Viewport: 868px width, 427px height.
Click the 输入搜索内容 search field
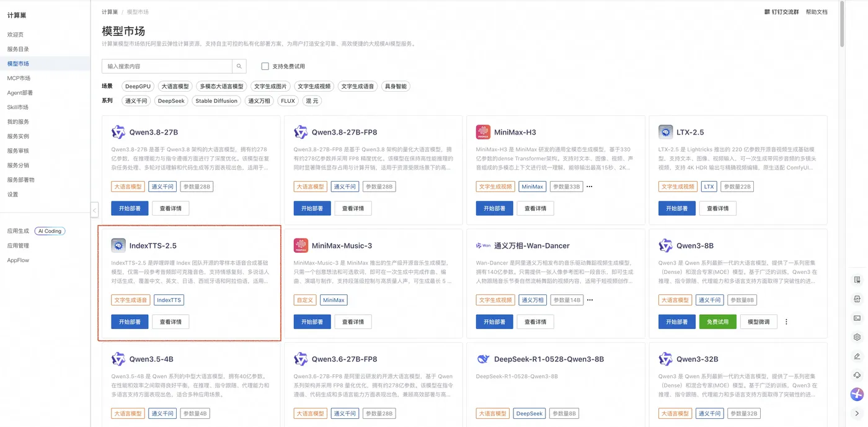coord(167,66)
